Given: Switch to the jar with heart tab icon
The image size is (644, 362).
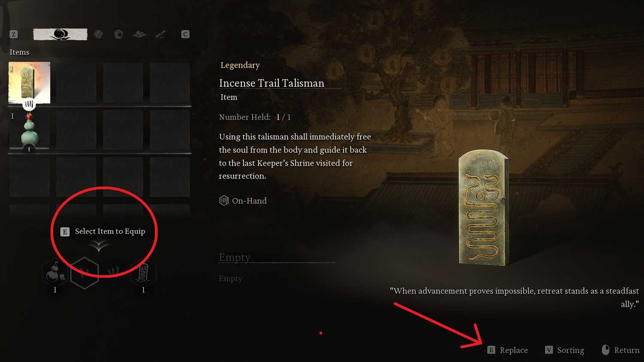Looking at the screenshot, I should (x=119, y=34).
